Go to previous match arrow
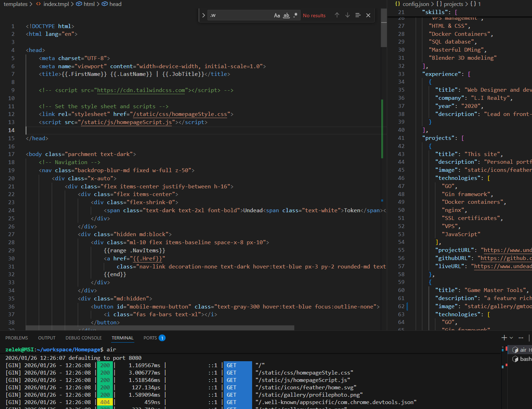The height and width of the screenshot is (409, 532). pyautogui.click(x=337, y=15)
